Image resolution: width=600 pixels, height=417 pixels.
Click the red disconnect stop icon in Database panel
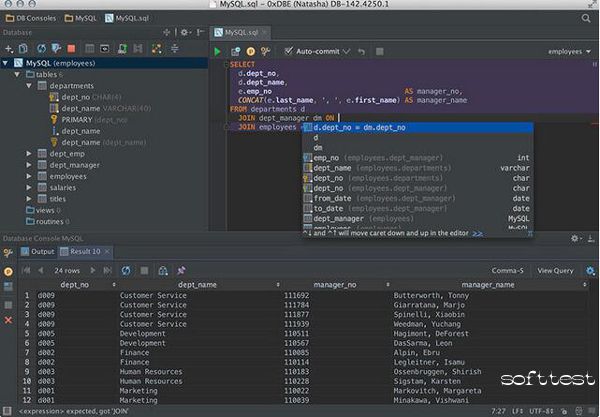tap(71, 49)
